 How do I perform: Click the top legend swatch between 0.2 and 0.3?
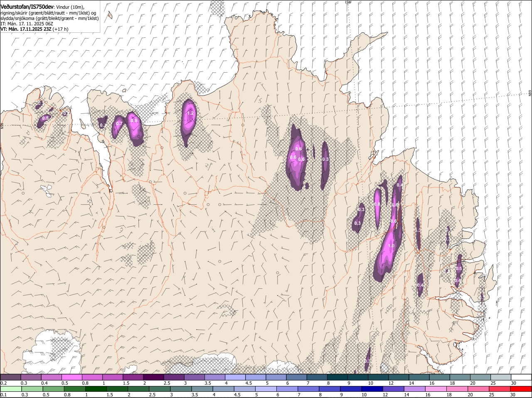[10, 377]
